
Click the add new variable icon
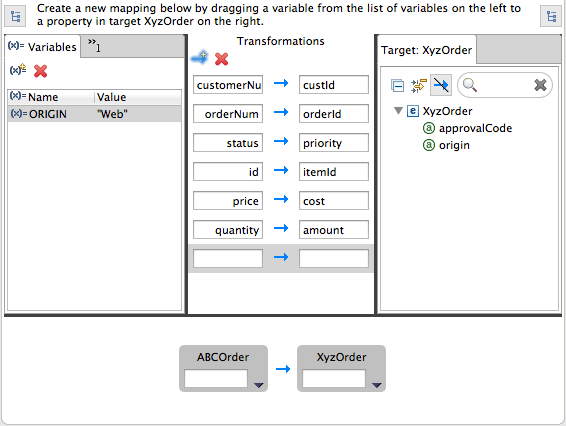coord(18,69)
